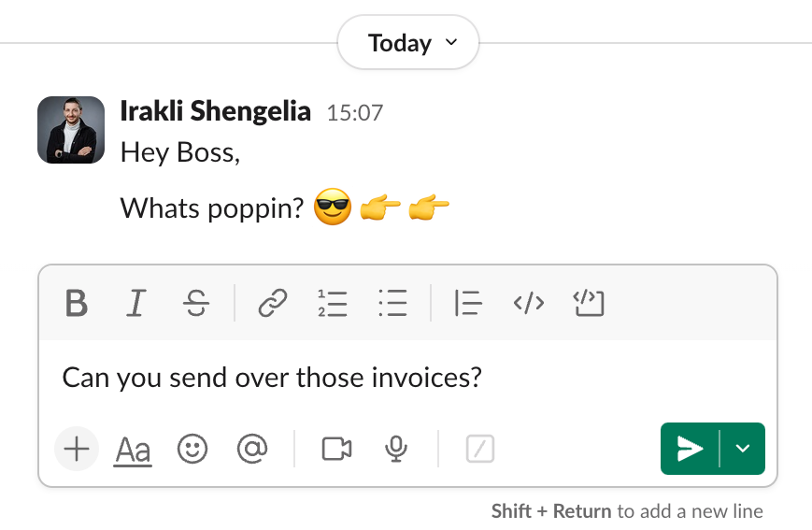Toggle bold text formatting

pos(77,303)
